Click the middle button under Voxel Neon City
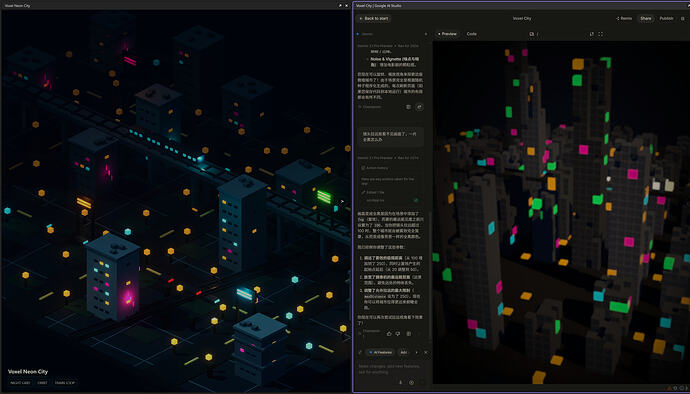Image resolution: width=690 pixels, height=394 pixels. point(42,383)
